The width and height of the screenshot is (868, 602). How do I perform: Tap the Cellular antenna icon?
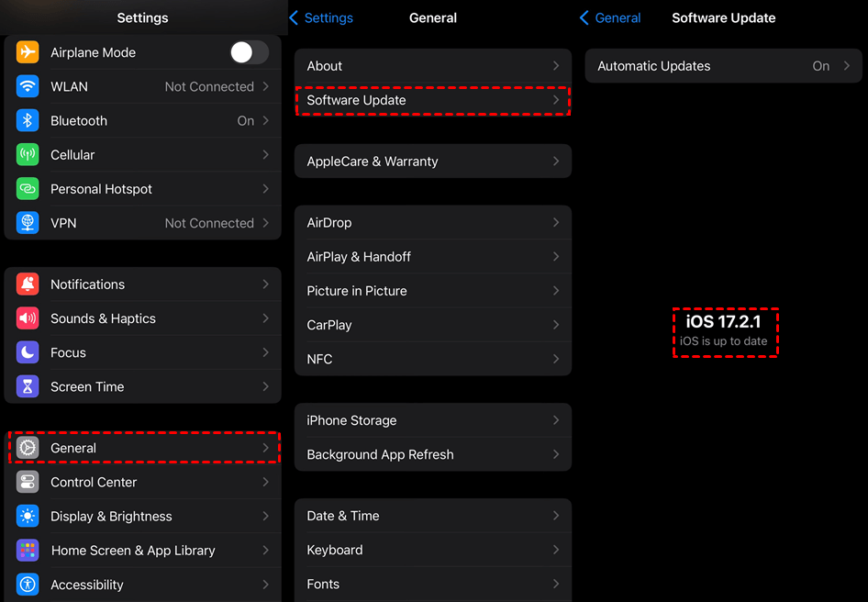[x=28, y=154]
